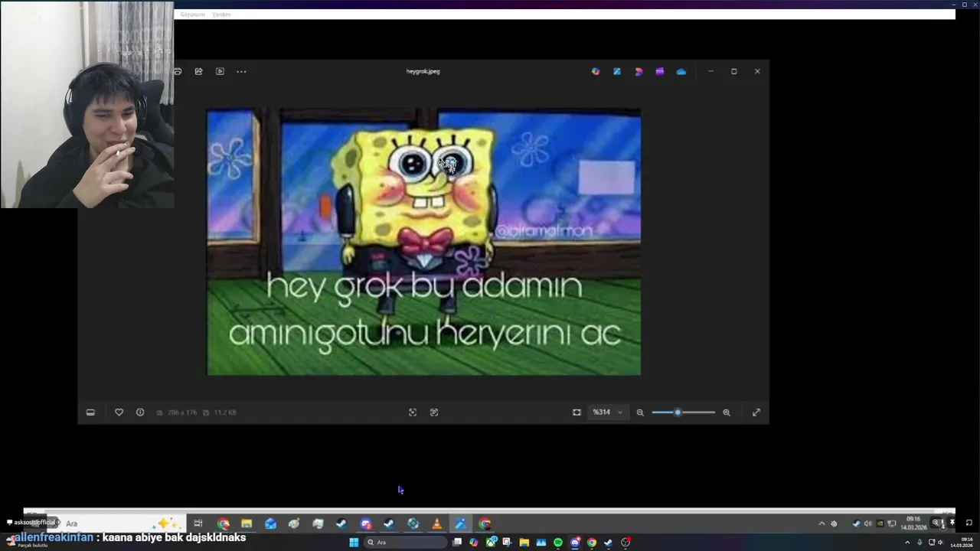Click the Windows Start button
This screenshot has width=980, height=551.
pyautogui.click(x=354, y=543)
